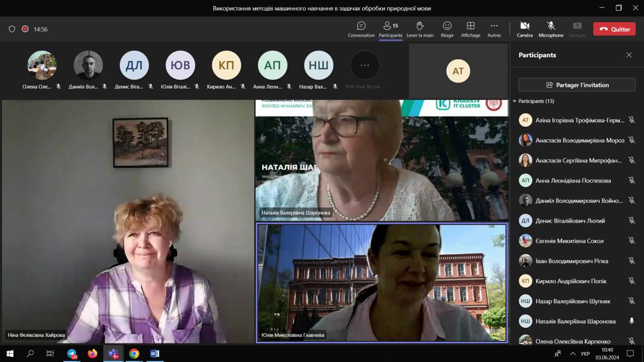The image size is (644, 362).
Task: Collapse the Participants (13) list
Action: pos(515,101)
